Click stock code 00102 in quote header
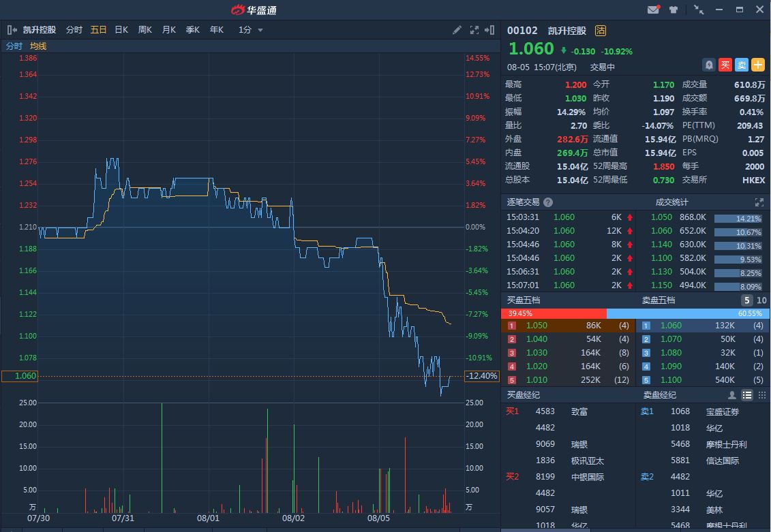The width and height of the screenshot is (771, 532). 522,31
